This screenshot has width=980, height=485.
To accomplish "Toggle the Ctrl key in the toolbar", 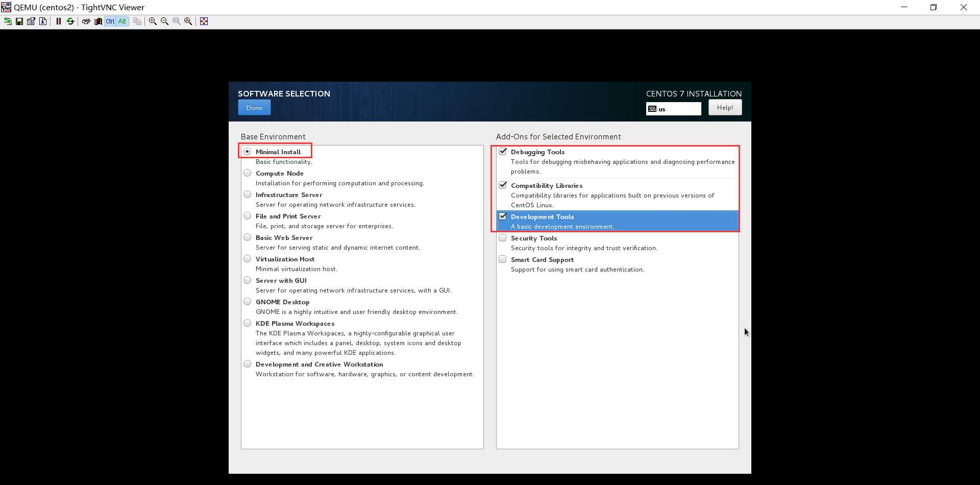I will point(110,21).
